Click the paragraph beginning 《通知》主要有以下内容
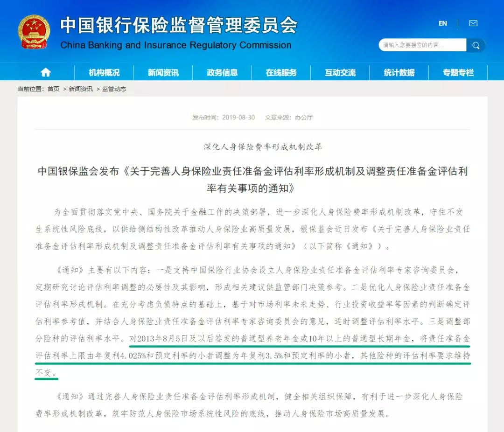504x432 pixels. (252, 321)
